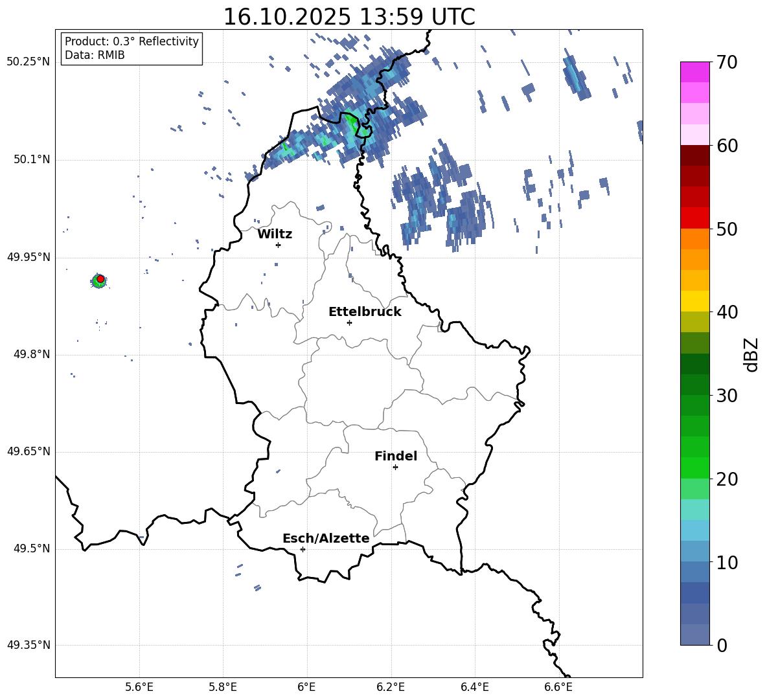The width and height of the screenshot is (767, 700).
Task: Click the 6.2°E longitude label
Action: [391, 687]
